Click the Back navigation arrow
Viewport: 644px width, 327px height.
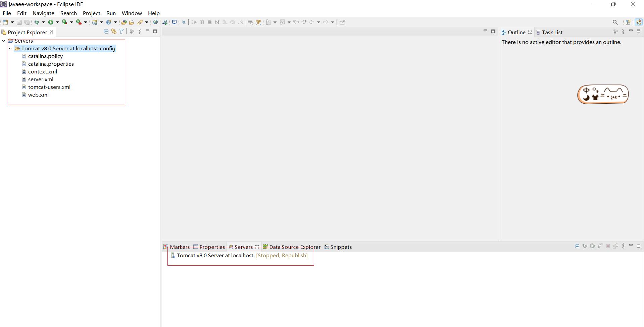coord(312,22)
